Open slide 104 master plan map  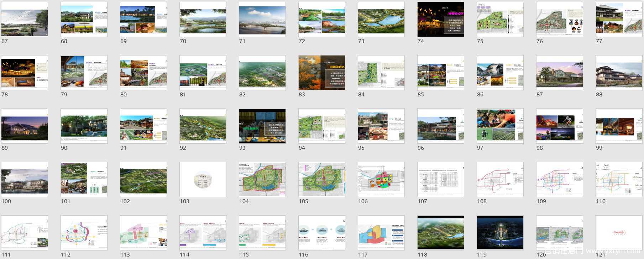tap(262, 179)
